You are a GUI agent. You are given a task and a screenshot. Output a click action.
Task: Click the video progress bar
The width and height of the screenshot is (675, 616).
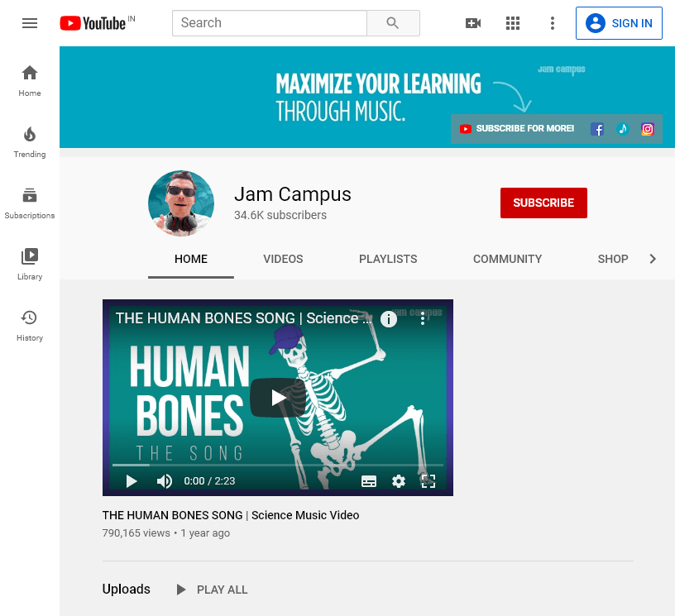278,465
